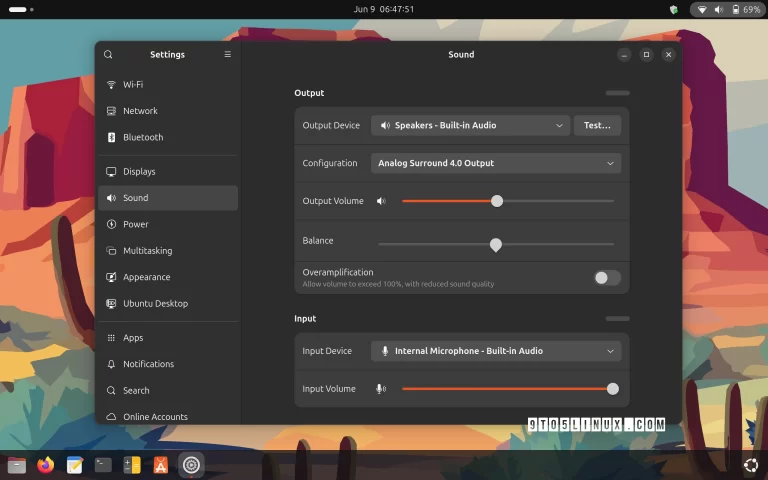
Task: Mute output using the speaker volume icon
Action: (x=381, y=201)
